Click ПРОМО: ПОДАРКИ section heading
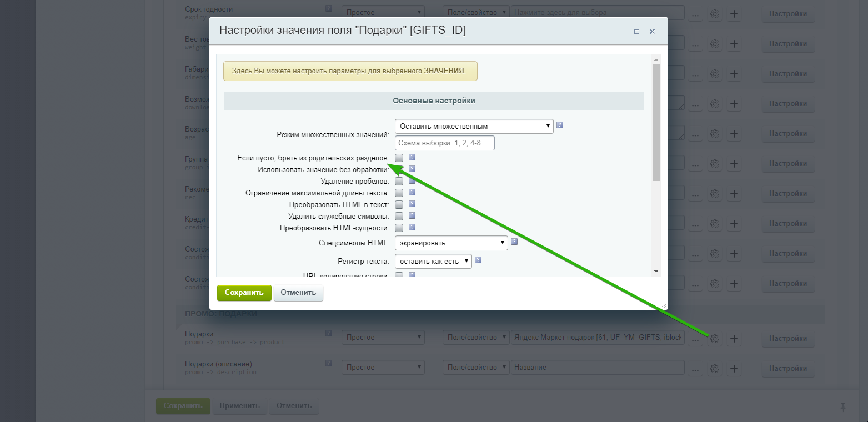The height and width of the screenshot is (422, 868). (221, 314)
